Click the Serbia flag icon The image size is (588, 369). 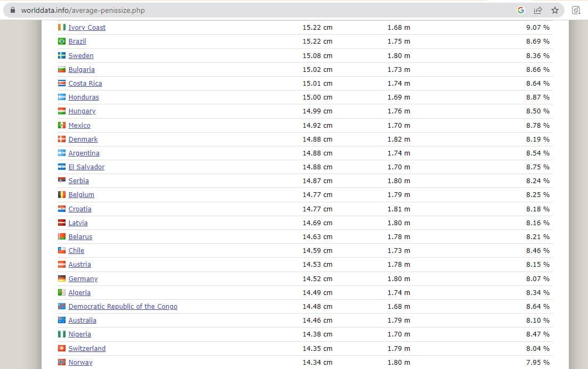62,181
